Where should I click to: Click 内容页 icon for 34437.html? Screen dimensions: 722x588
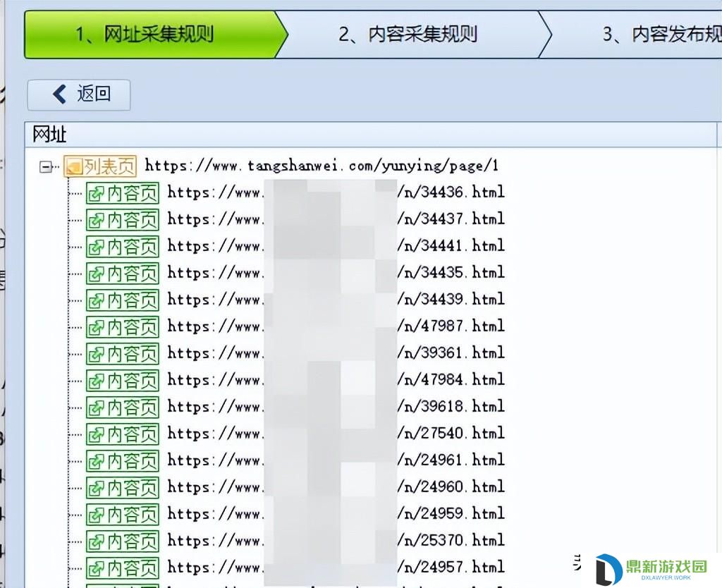click(123, 220)
